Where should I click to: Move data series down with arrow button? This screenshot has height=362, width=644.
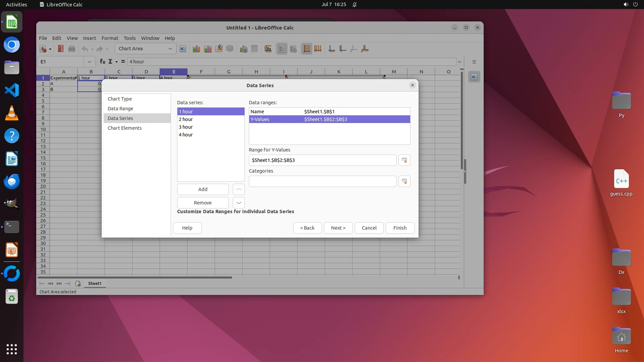tap(238, 203)
